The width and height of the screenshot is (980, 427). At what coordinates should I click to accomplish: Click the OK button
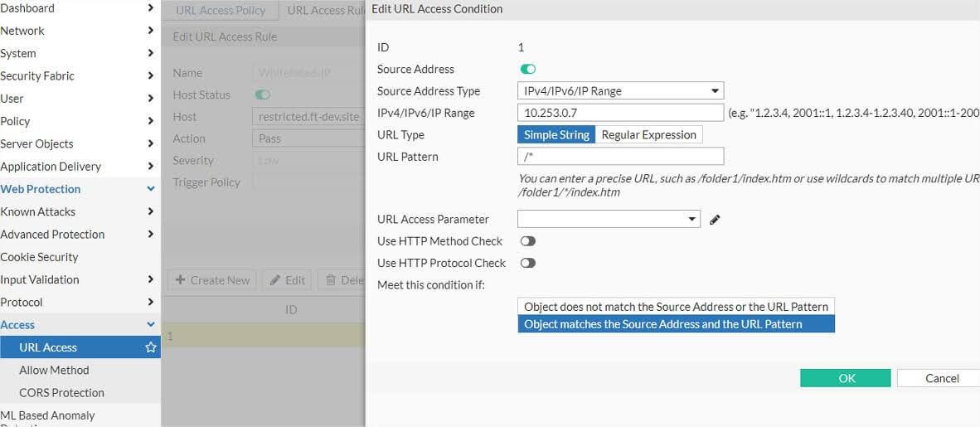tap(845, 377)
